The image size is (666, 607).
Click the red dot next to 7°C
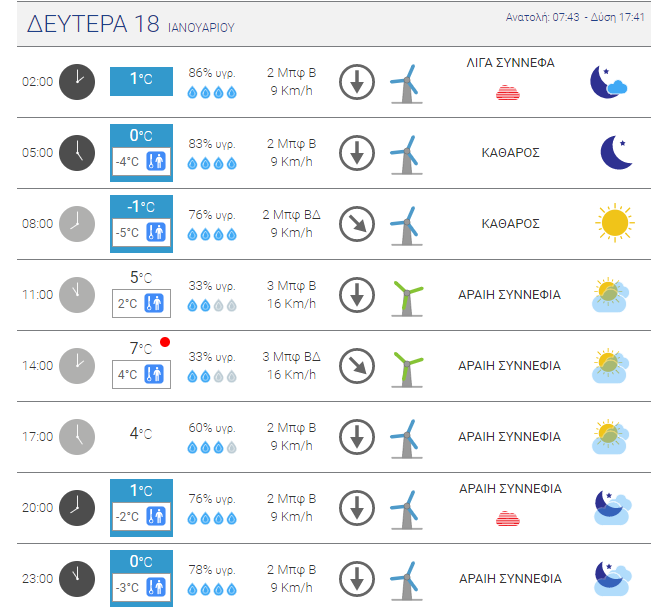point(165,342)
